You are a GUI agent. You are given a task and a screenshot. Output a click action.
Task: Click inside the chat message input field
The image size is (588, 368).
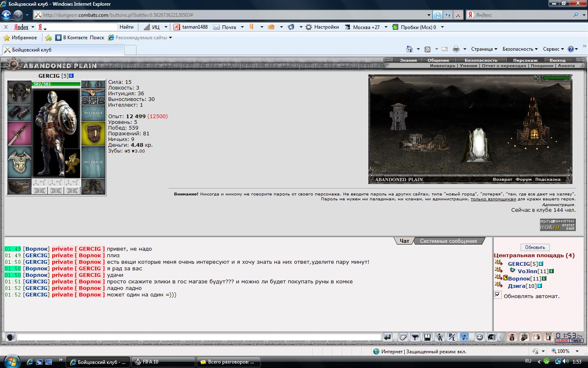tap(199, 337)
